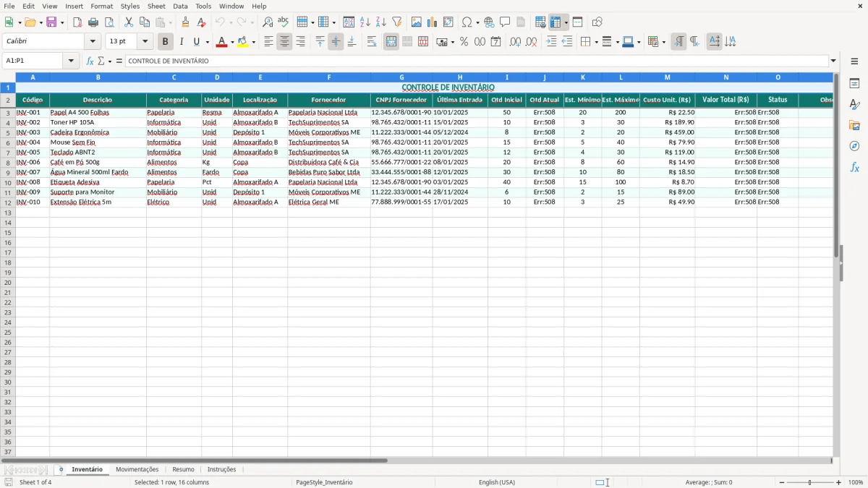Image resolution: width=868 pixels, height=488 pixels.
Task: Open Function Wizard beside the formula bar
Action: tap(90, 61)
